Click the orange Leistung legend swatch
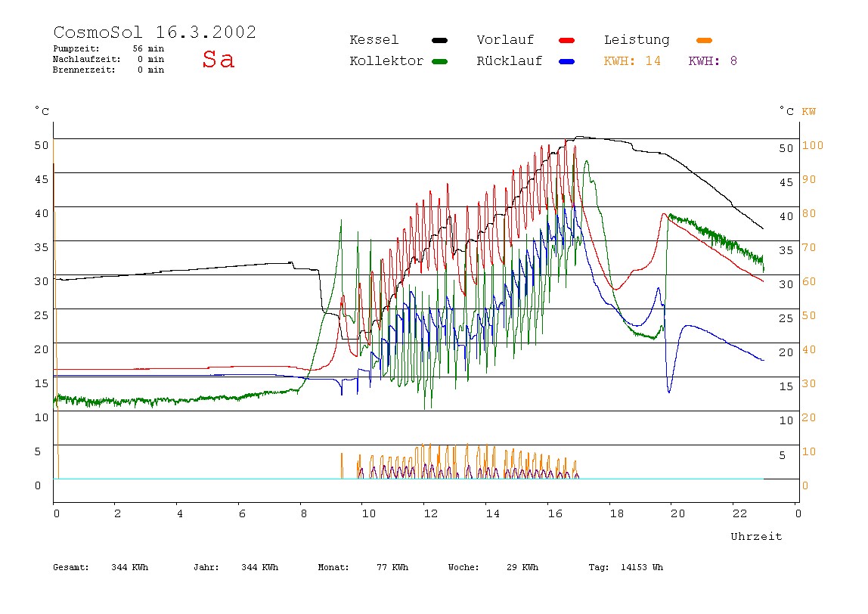The height and width of the screenshot is (614, 868). (704, 40)
